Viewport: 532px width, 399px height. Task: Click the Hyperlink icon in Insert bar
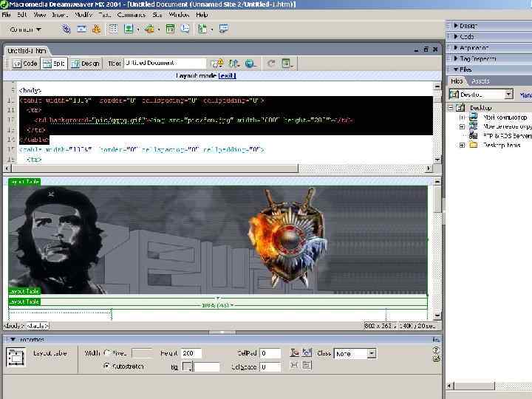click(66, 29)
